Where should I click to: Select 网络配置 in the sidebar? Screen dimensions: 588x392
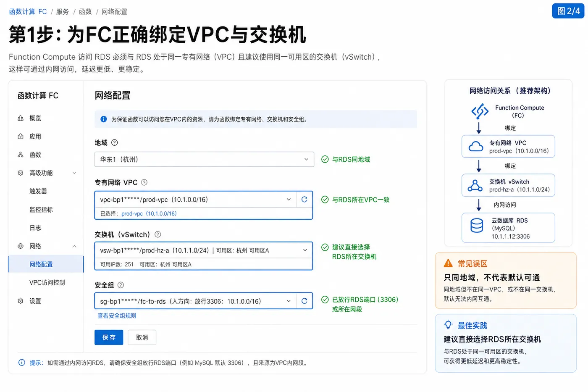(46, 264)
